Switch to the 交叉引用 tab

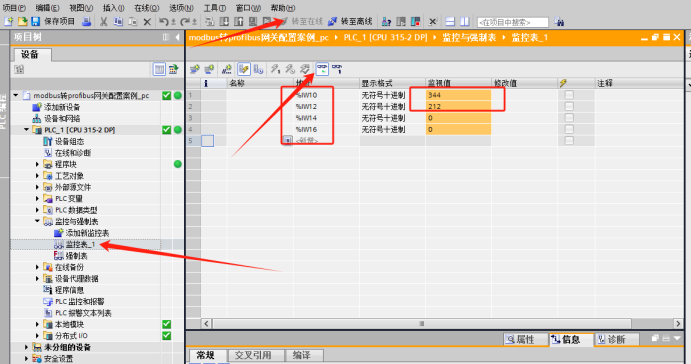(x=253, y=355)
